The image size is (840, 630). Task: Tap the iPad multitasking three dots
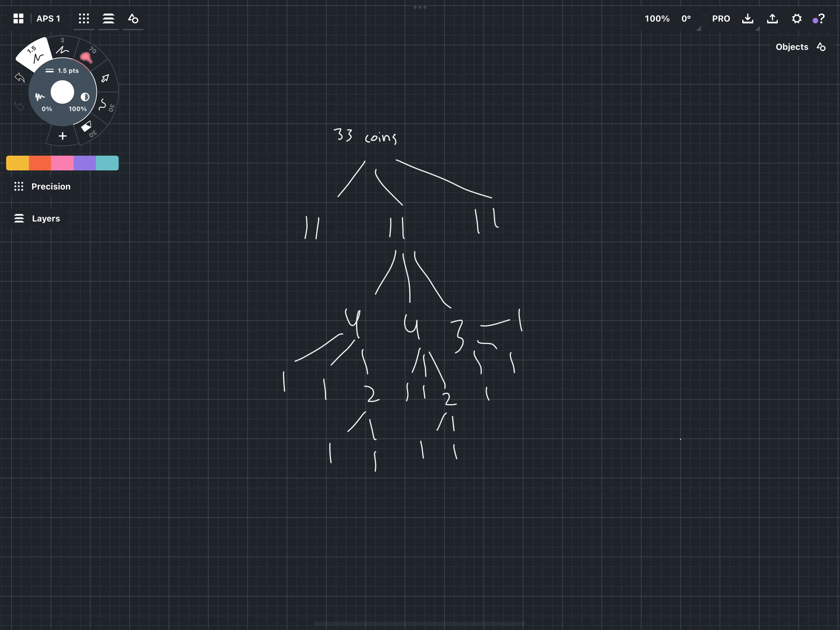(420, 7)
